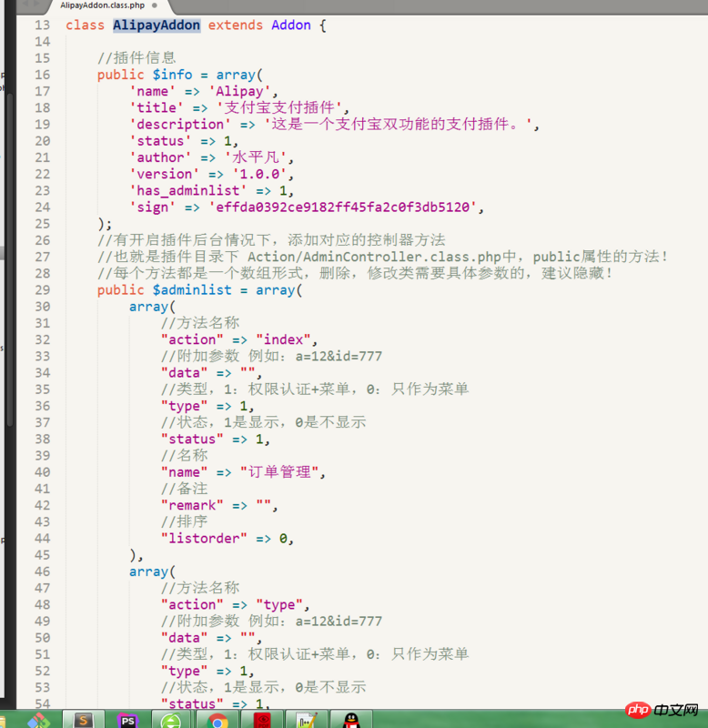
Task: Launch Photoshop from the taskbar
Action: tap(127, 720)
